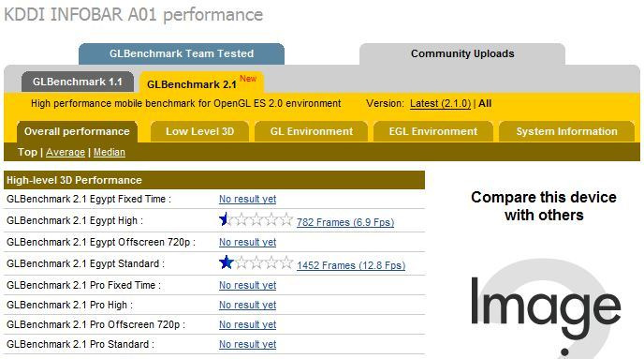Select the All versions option
Viewport: 644px width, 359px height.
[x=485, y=104]
